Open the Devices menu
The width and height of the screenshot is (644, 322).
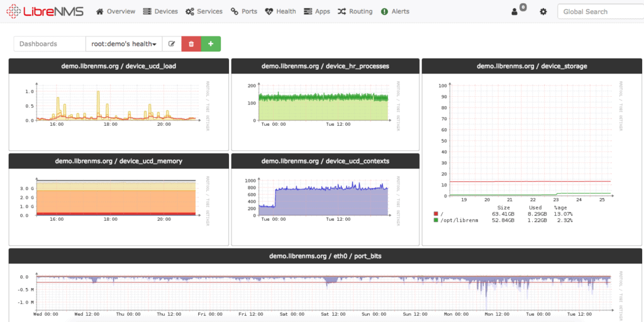(160, 11)
